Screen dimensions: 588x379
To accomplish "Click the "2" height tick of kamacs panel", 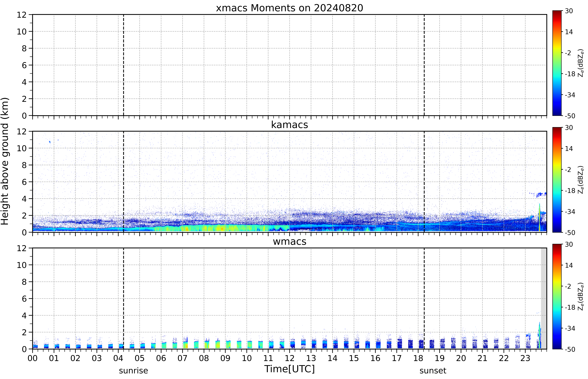I will pyautogui.click(x=24, y=216).
